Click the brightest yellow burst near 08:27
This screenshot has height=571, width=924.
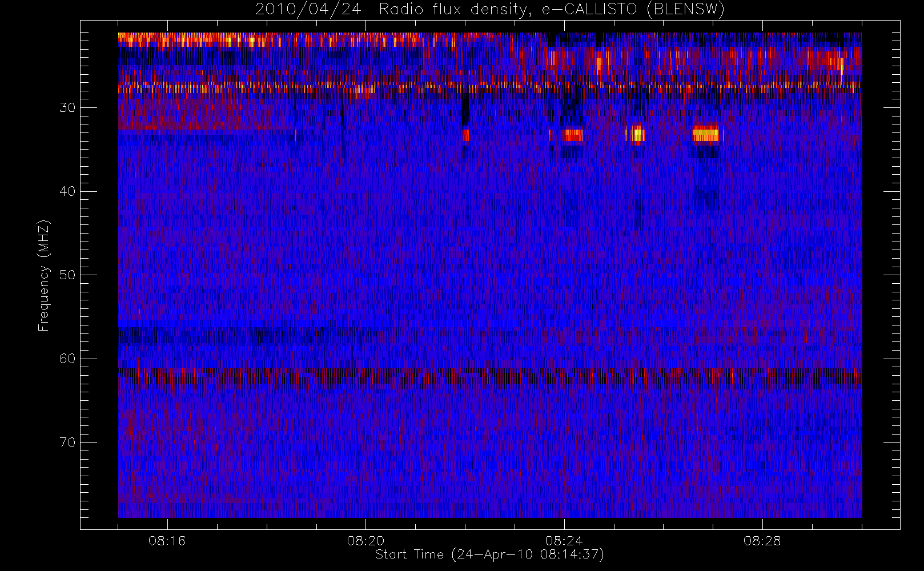pyautogui.click(x=706, y=135)
